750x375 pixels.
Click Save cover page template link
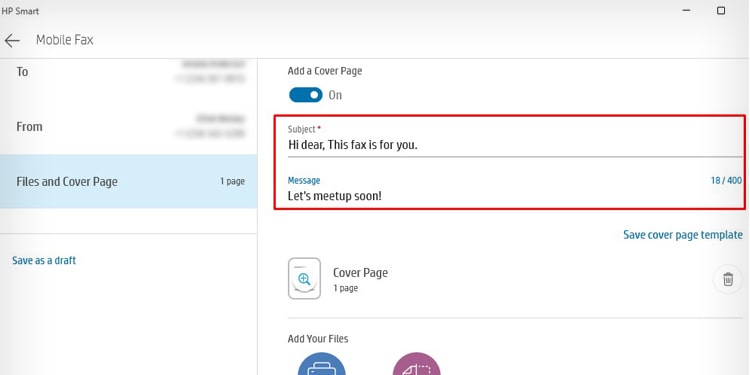point(683,235)
